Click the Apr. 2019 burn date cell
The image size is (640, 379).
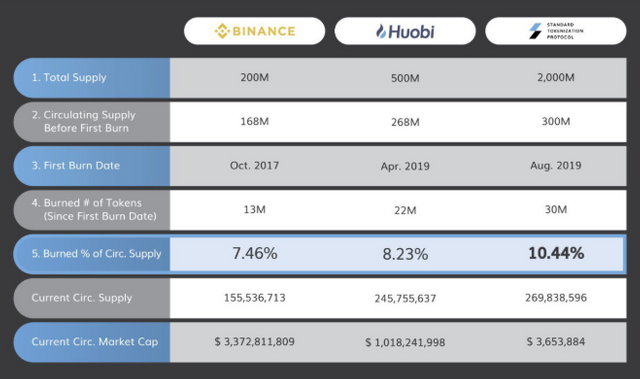pos(405,166)
